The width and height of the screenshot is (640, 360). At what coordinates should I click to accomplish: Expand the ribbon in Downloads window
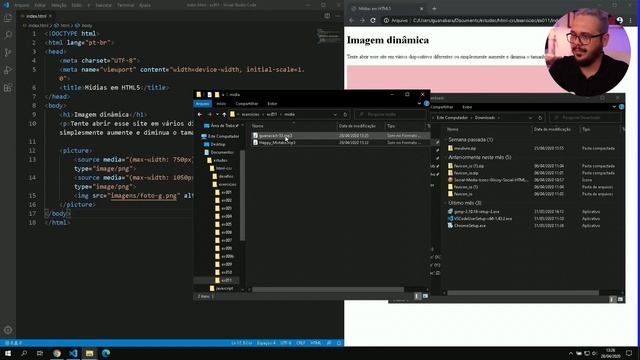(614, 107)
